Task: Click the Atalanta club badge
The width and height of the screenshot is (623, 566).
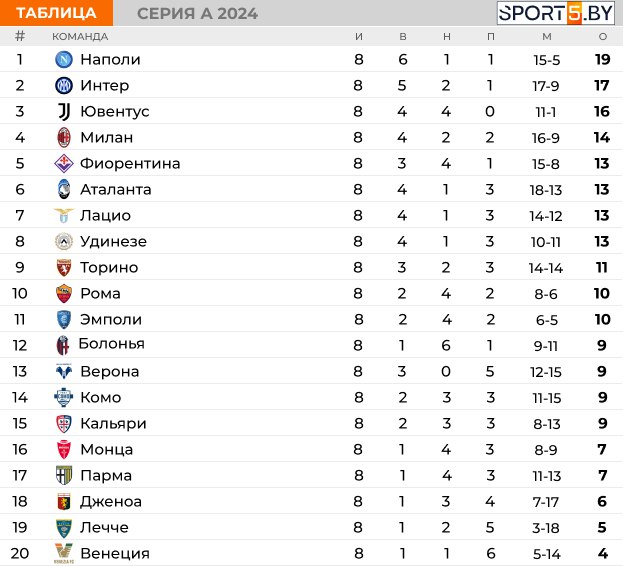Action: [64, 189]
